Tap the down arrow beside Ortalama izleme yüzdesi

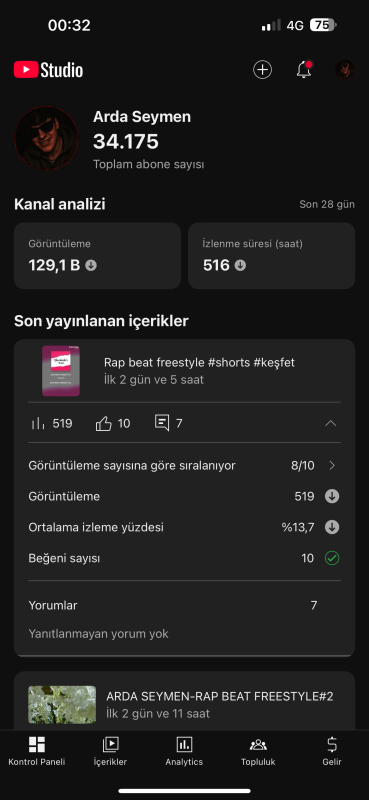(332, 527)
